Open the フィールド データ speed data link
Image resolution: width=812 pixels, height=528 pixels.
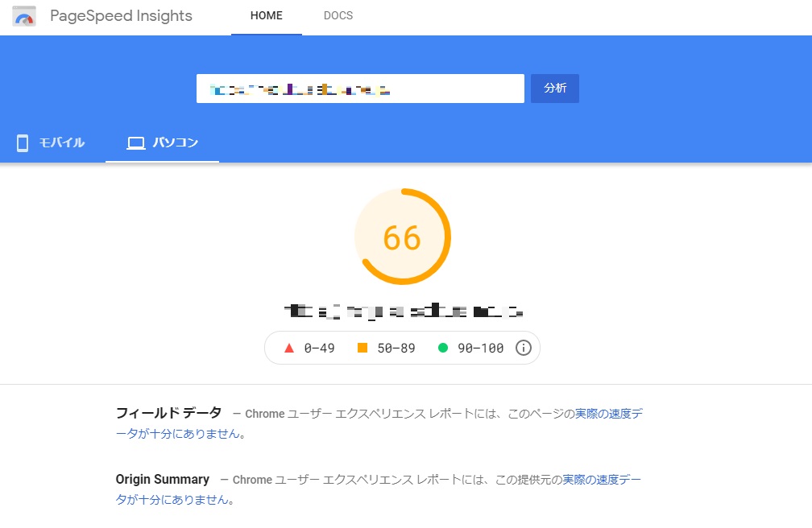pyautogui.click(x=608, y=414)
